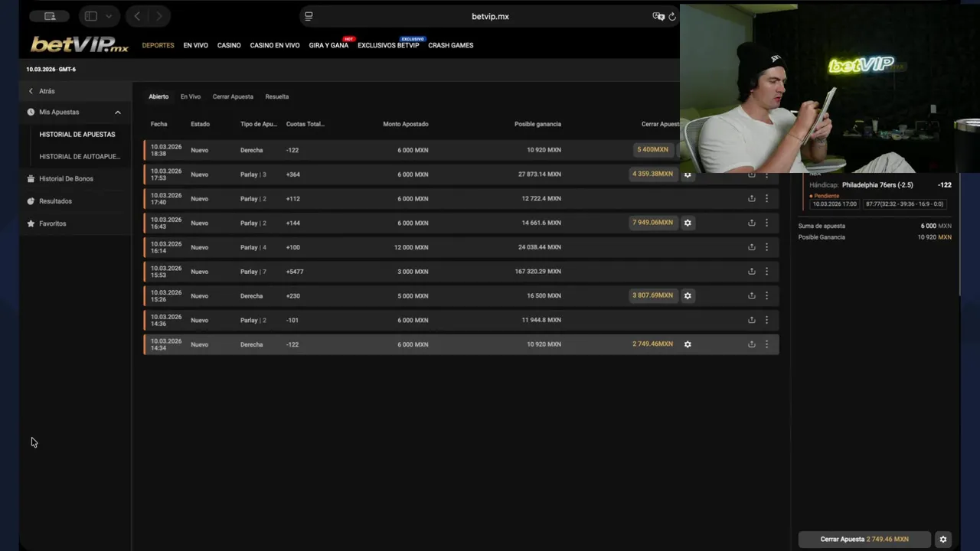Open more options for 17:40 bet
Image resolution: width=980 pixels, height=551 pixels.
[x=766, y=198]
